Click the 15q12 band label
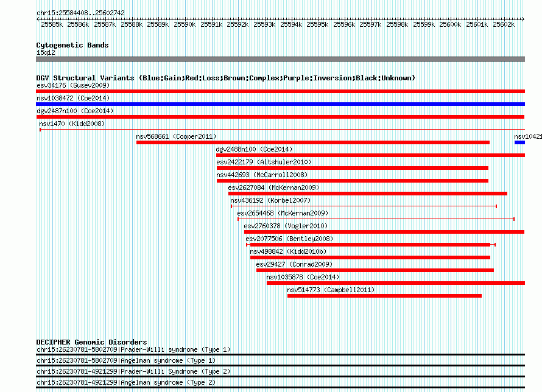This screenshot has height=392, width=542. click(x=46, y=52)
